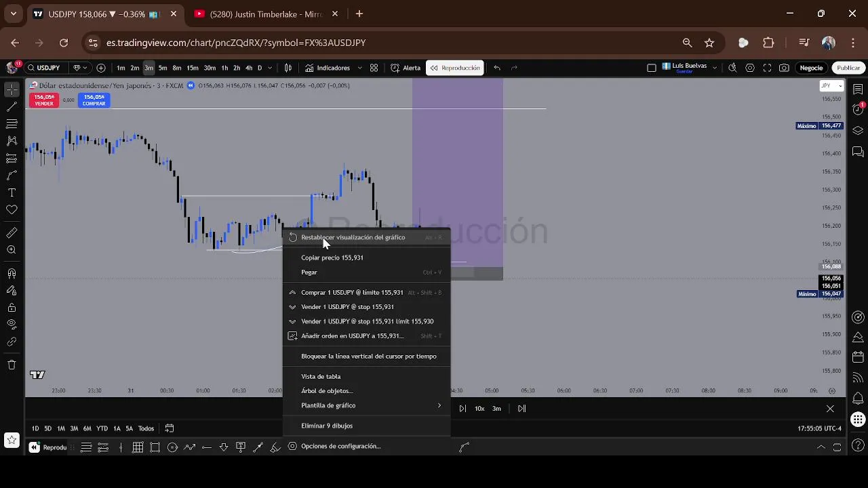Click the replay step forward button
The width and height of the screenshot is (868, 488).
point(462,409)
